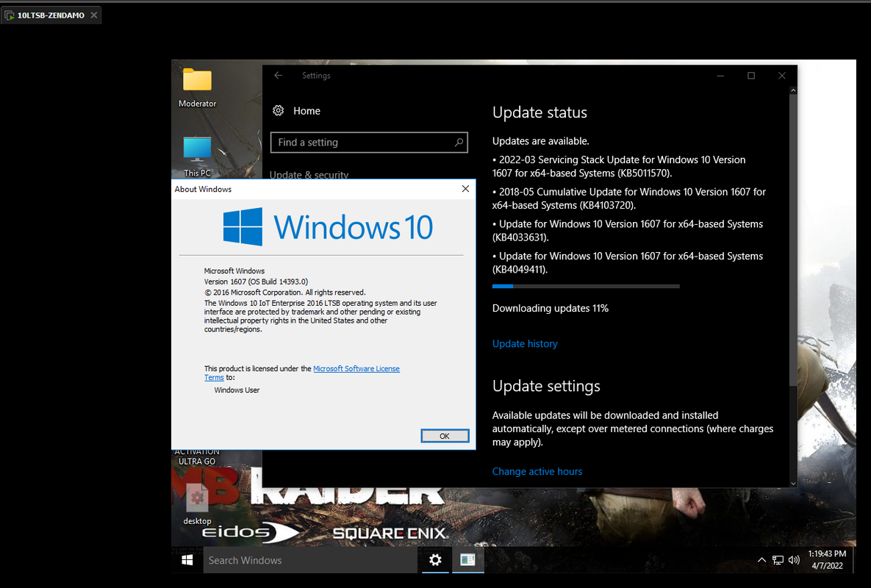Open network icon in system tray
This screenshot has height=588, width=871.
tap(778, 560)
